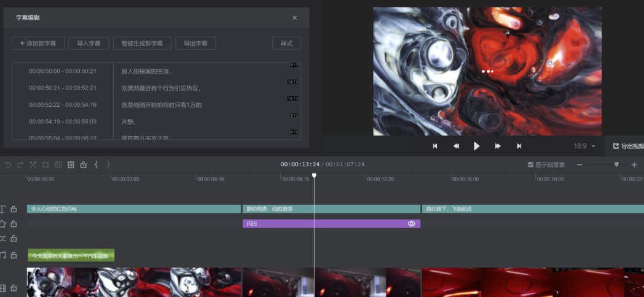Image resolution: width=644 pixels, height=297 pixels.
Task: Toggle eye visibility on 闪白 effect clip
Action: 412,223
